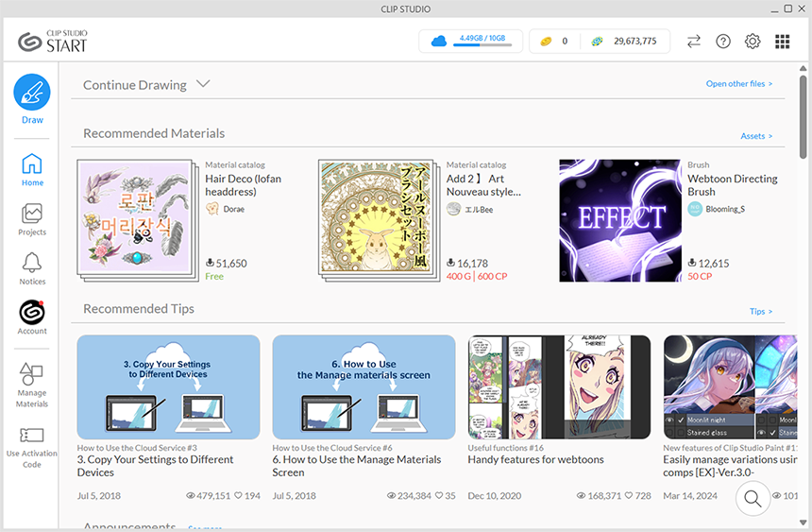Click the cloud sync transfer arrows icon
The width and height of the screenshot is (812, 532).
pyautogui.click(x=693, y=42)
